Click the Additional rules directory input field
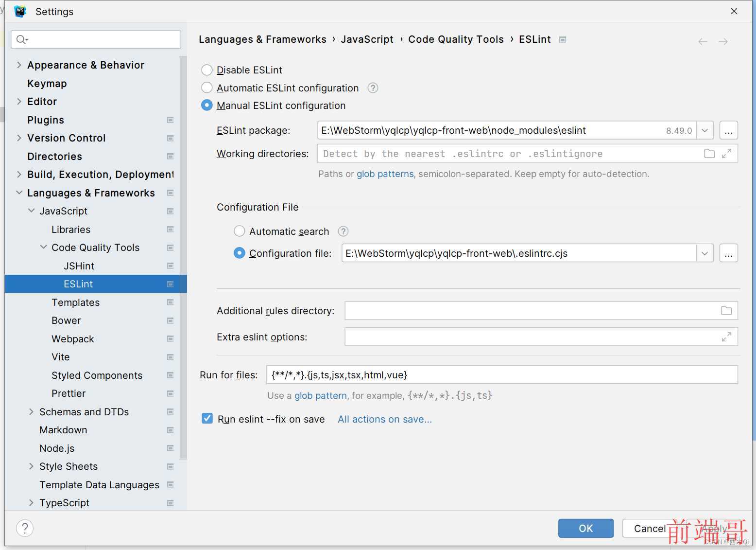The image size is (756, 550). pyautogui.click(x=541, y=311)
